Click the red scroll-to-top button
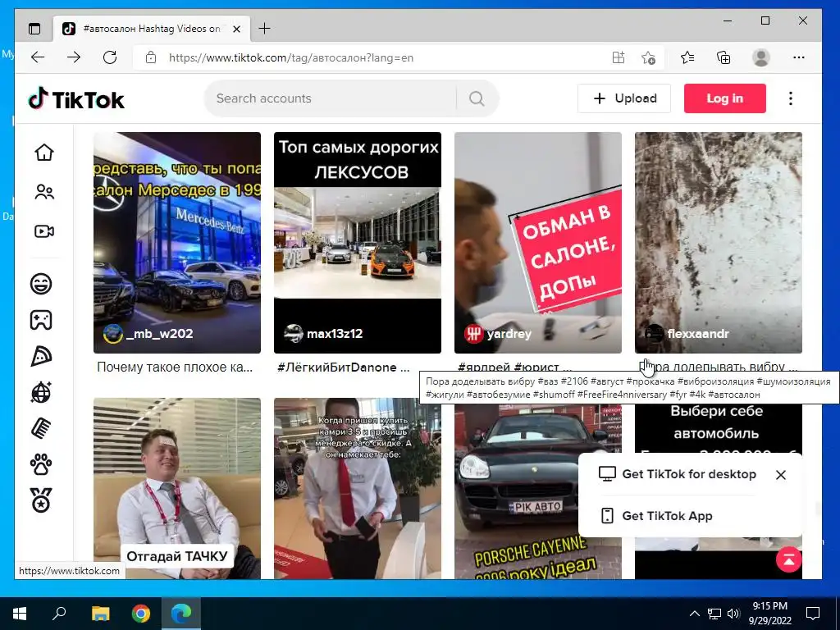 788,559
